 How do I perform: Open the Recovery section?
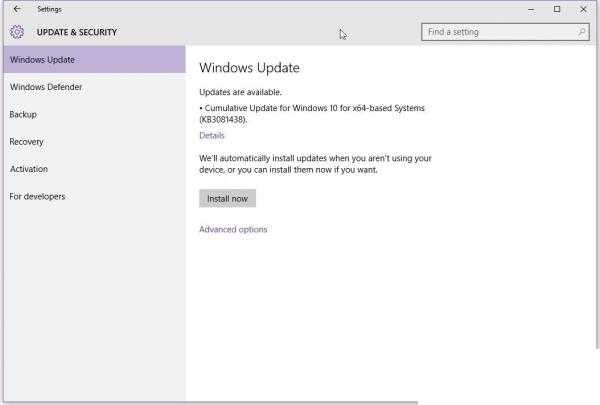pos(95,142)
